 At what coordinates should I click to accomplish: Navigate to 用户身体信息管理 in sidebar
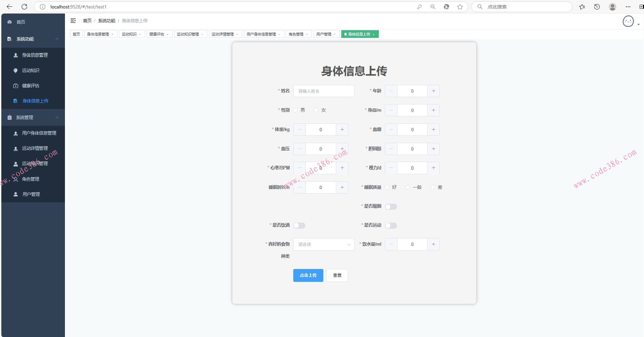39,133
